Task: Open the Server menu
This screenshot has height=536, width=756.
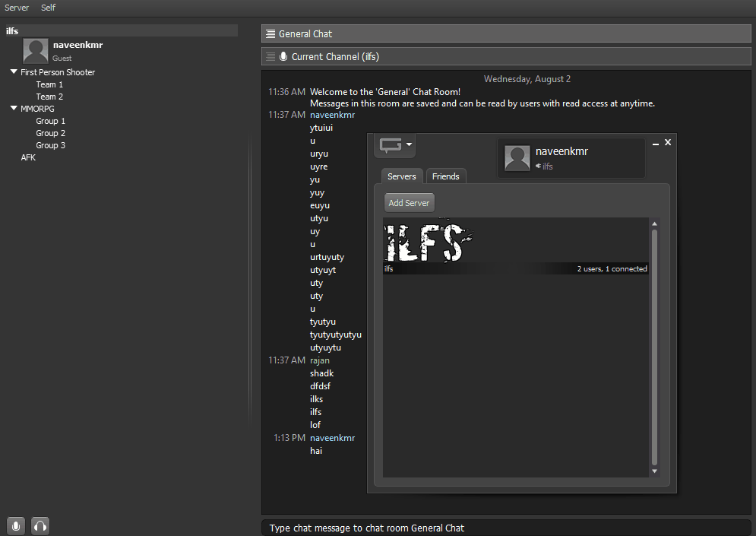Action: (x=17, y=8)
